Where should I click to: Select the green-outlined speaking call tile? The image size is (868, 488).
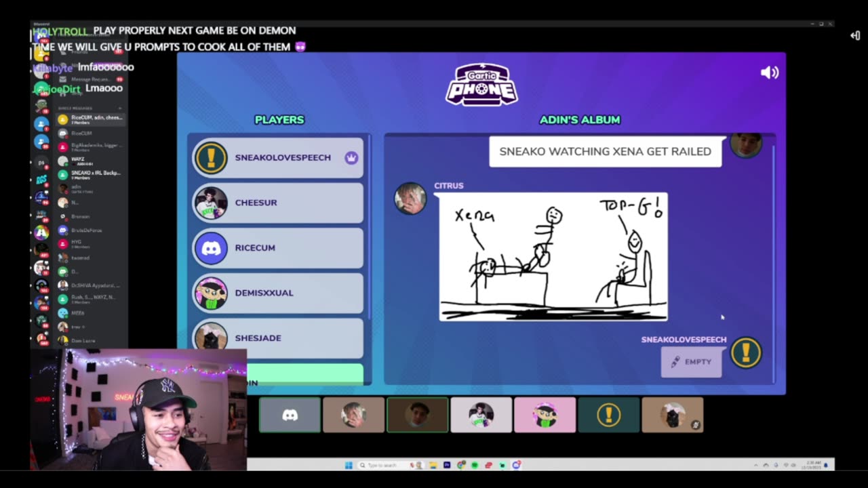click(x=417, y=415)
